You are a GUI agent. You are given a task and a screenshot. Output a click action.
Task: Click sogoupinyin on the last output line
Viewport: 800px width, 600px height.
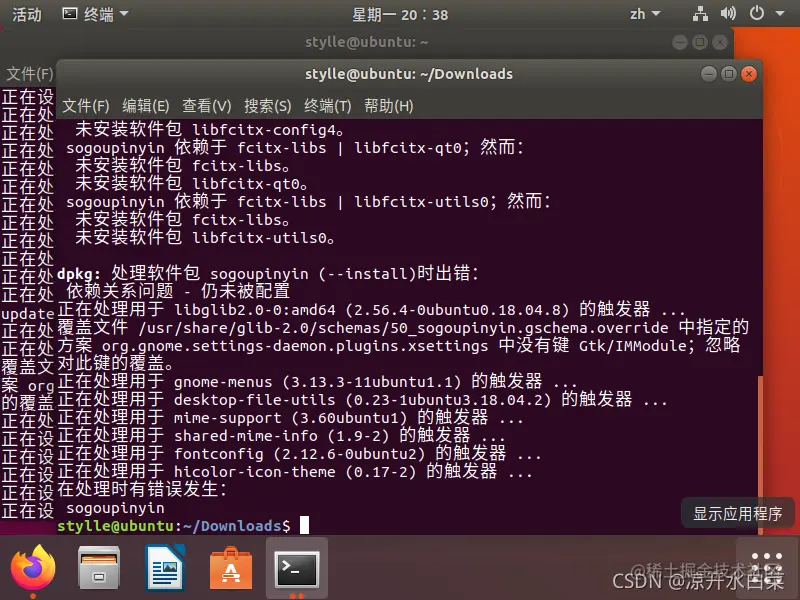(115, 508)
